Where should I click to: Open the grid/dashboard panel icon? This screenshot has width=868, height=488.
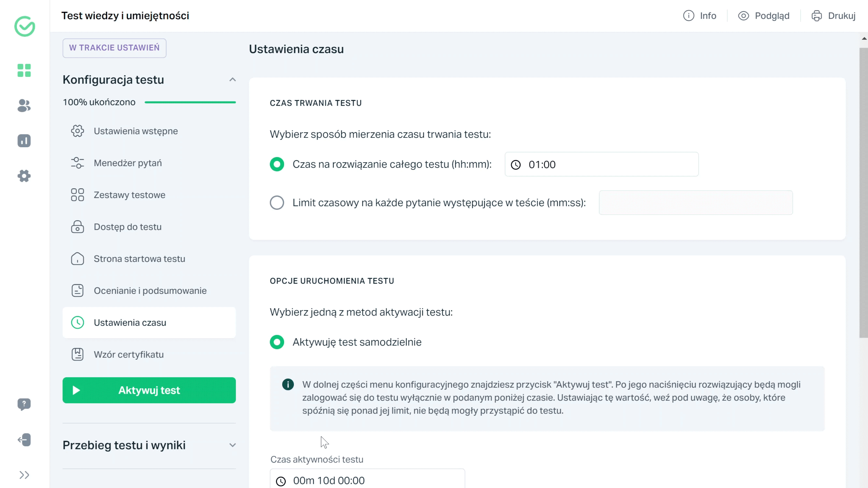(x=24, y=70)
